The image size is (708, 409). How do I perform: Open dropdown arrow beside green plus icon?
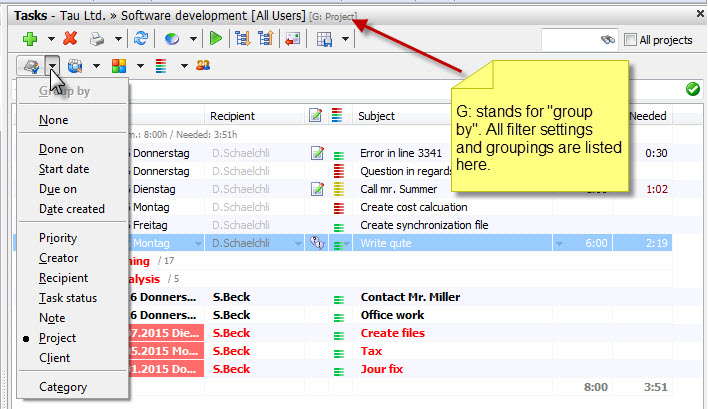click(50, 39)
